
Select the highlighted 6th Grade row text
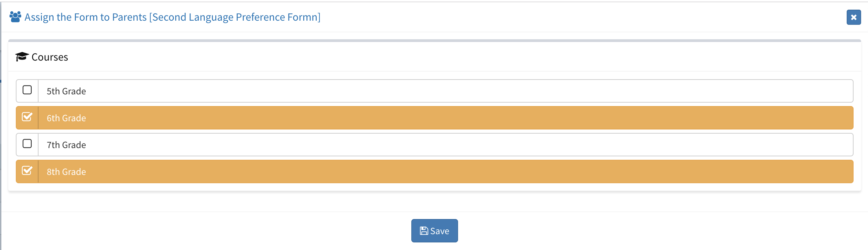point(66,118)
